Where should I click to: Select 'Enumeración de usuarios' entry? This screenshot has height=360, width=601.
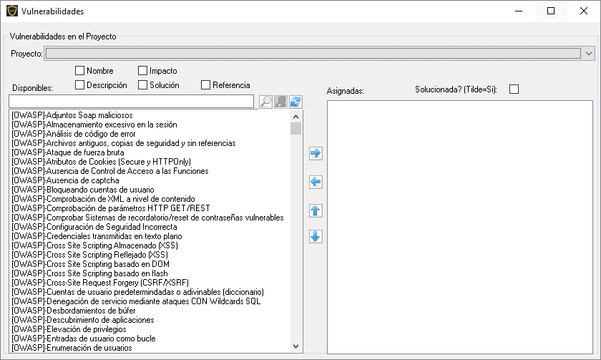72,348
